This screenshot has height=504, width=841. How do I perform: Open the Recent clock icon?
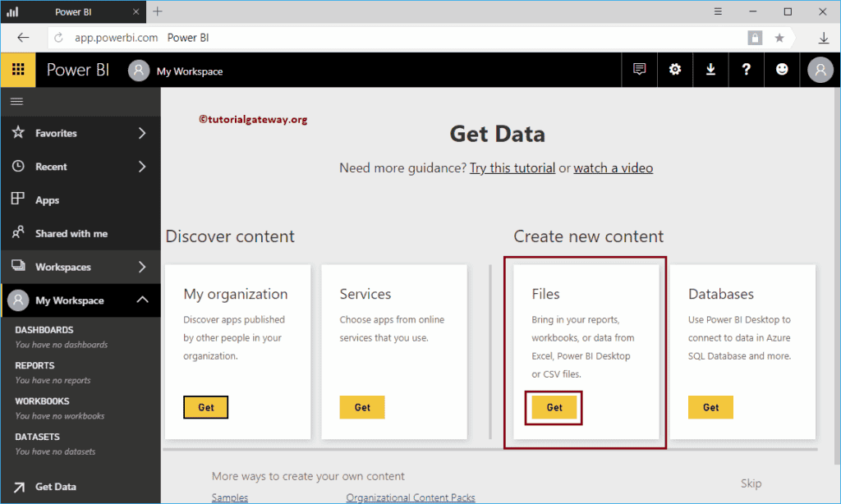coord(16,166)
